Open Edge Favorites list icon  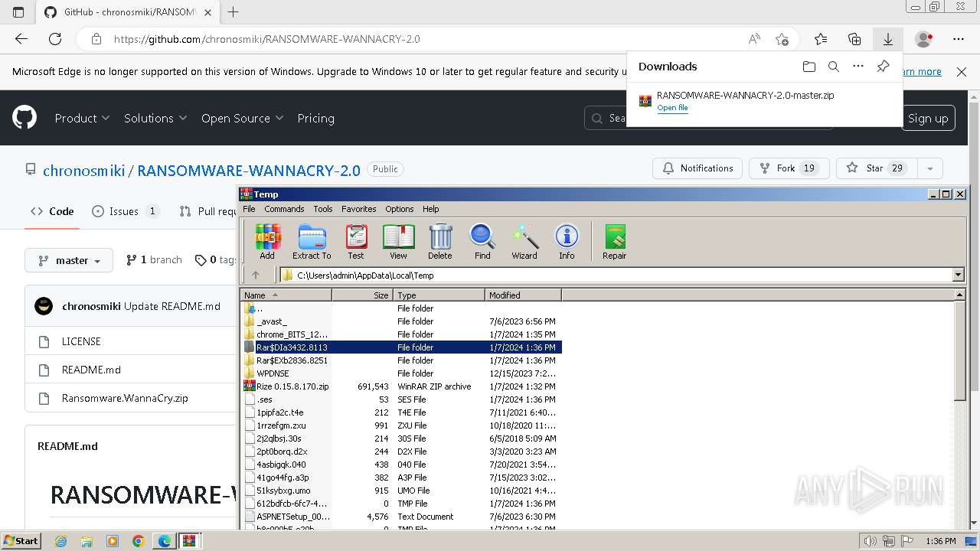[x=821, y=39]
